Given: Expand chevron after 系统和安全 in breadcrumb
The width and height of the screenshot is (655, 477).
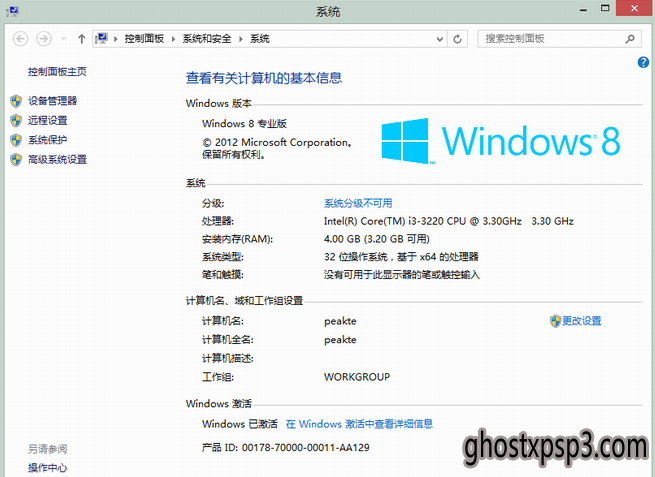Looking at the screenshot, I should [x=241, y=39].
